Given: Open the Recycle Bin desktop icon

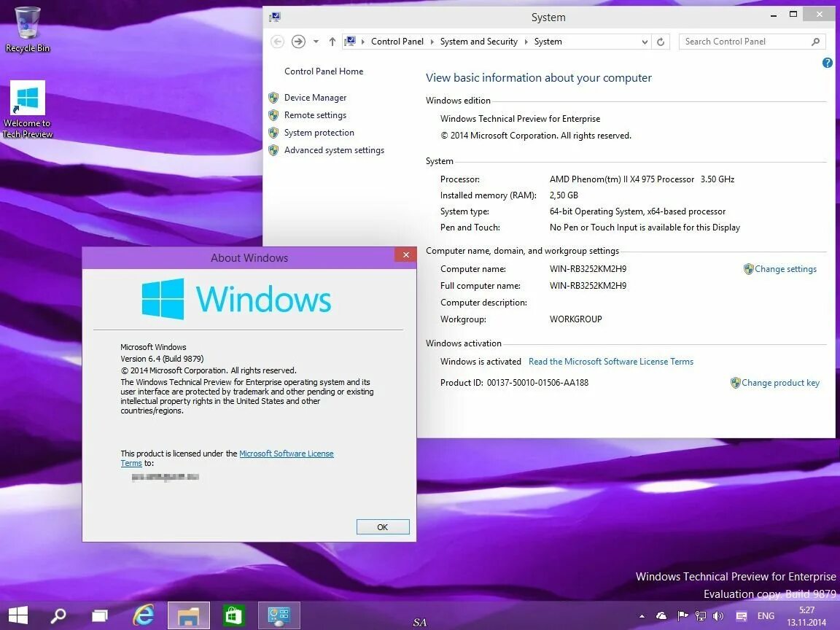Looking at the screenshot, I should click(27, 29).
